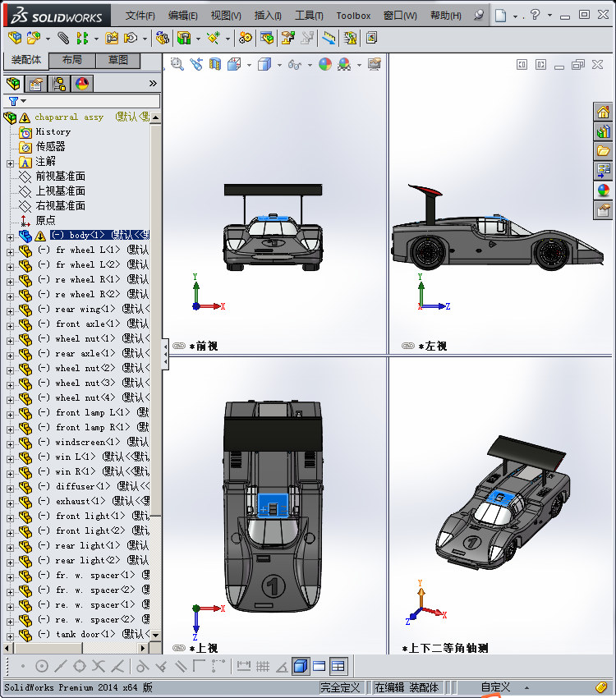Open the 视图(V) menu
616x698 pixels.
[x=226, y=16]
